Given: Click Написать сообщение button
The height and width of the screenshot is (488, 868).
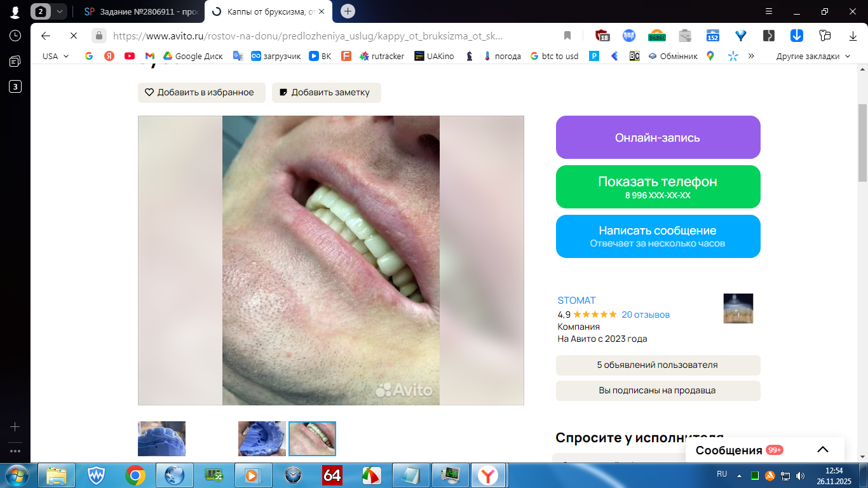Looking at the screenshot, I should pyautogui.click(x=658, y=236).
